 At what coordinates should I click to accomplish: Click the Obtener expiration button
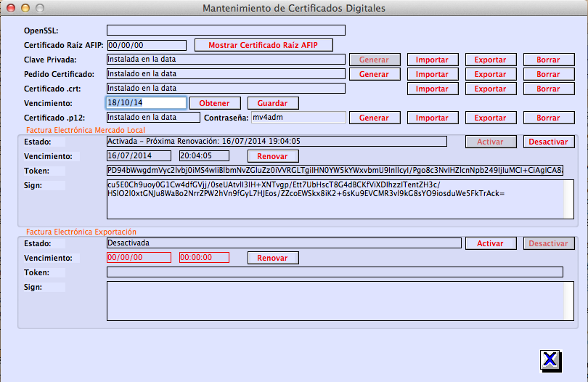215,103
